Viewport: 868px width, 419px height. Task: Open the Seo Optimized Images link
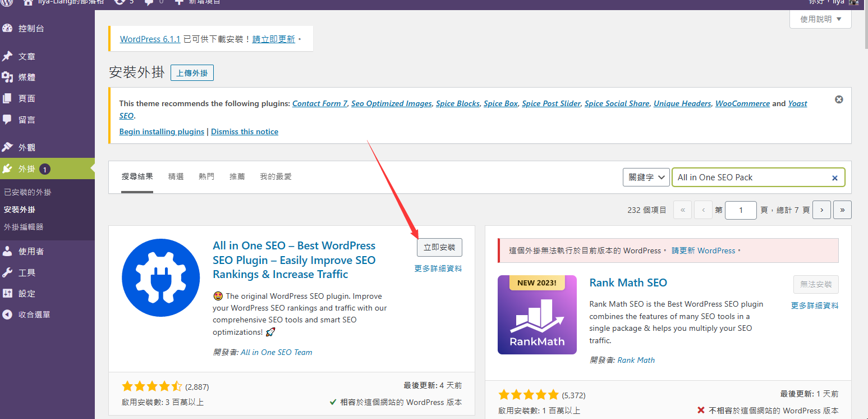coord(392,103)
